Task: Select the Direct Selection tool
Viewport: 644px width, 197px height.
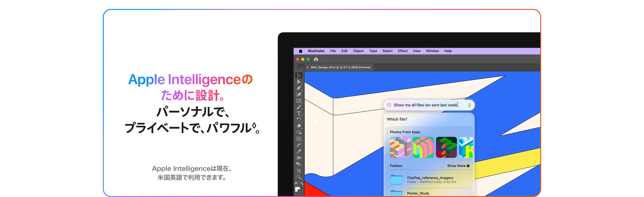Action: (x=299, y=82)
